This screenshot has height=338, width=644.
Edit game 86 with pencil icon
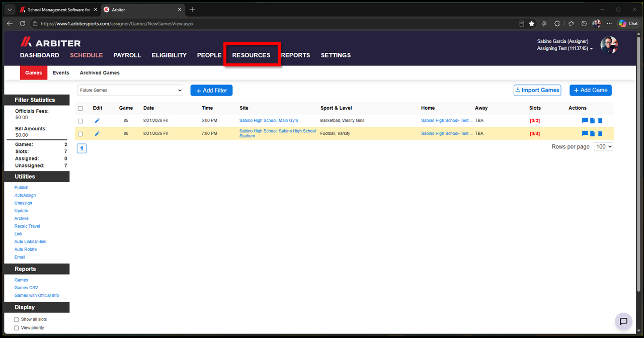coord(98,133)
